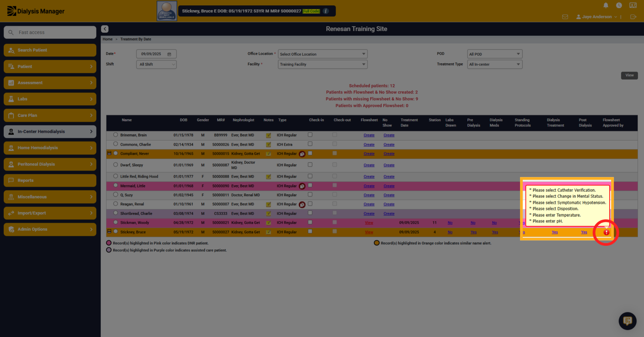Click the red warning icon in Stickney row
The height and width of the screenshot is (337, 644).
606,232
